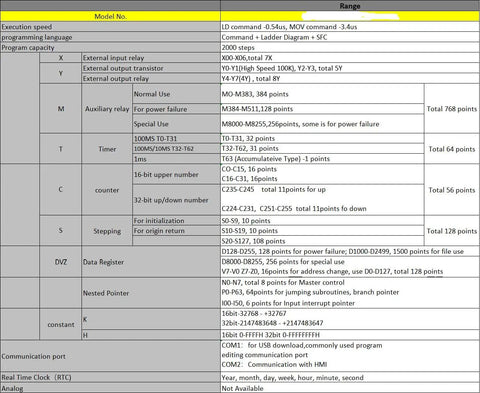Click 'C0-C15, 16 points' text

tap(249, 169)
